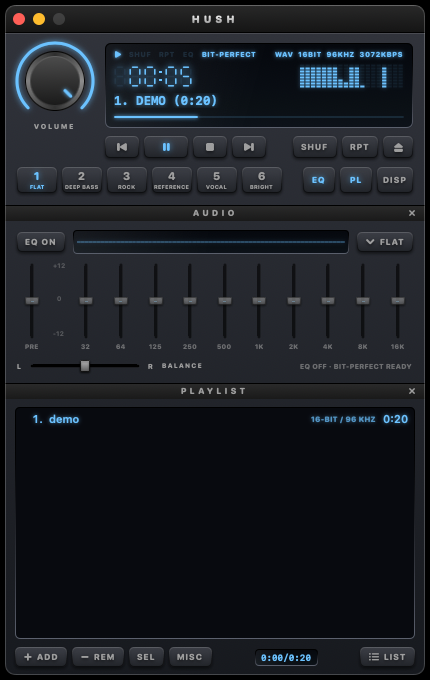The height and width of the screenshot is (680, 430).
Task: Click the EQ curve display
Action: click(211, 242)
